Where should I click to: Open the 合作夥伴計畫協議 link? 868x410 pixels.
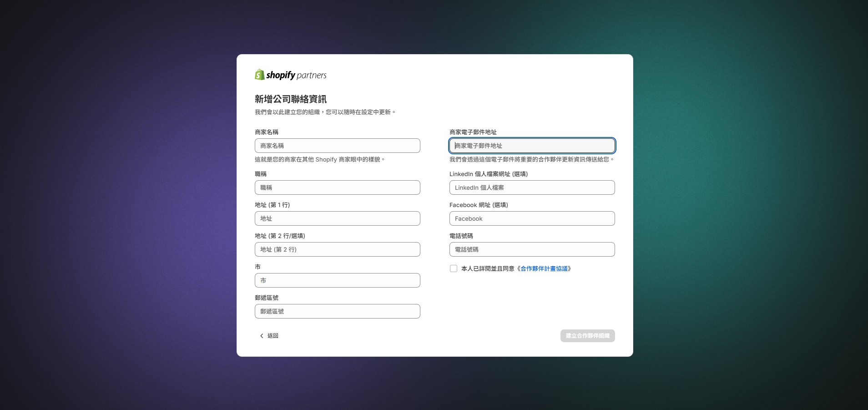click(544, 268)
